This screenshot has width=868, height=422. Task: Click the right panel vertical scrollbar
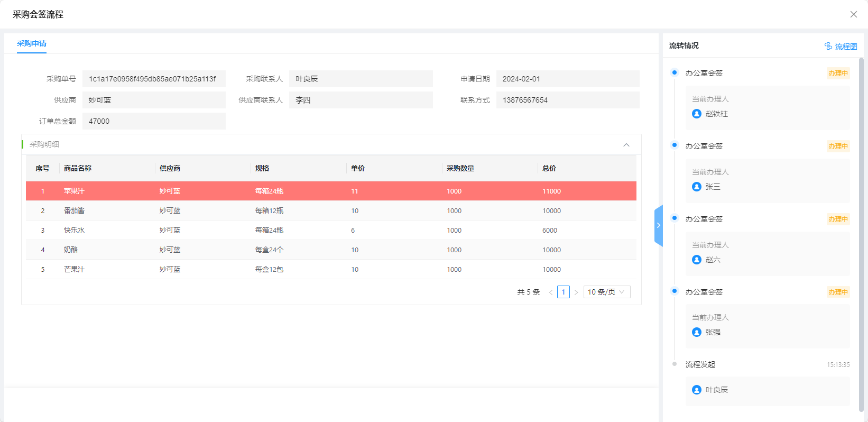861,233
